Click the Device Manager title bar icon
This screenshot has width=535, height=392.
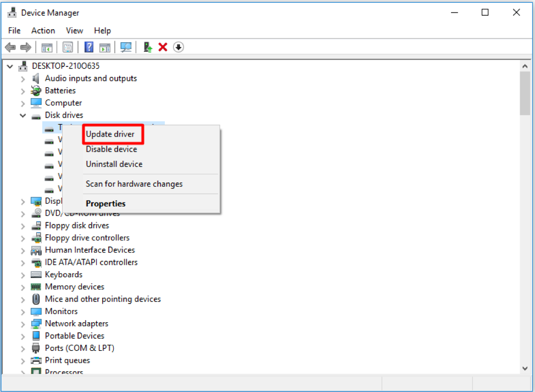tap(12, 13)
